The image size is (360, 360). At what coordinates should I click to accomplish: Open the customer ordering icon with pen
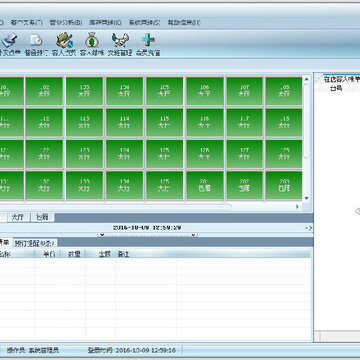[x=64, y=44]
